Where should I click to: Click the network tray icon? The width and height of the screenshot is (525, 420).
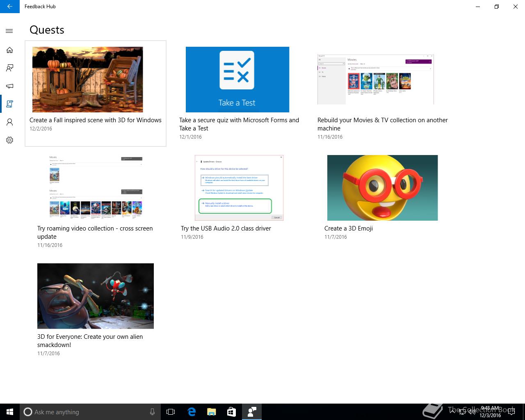point(462,412)
